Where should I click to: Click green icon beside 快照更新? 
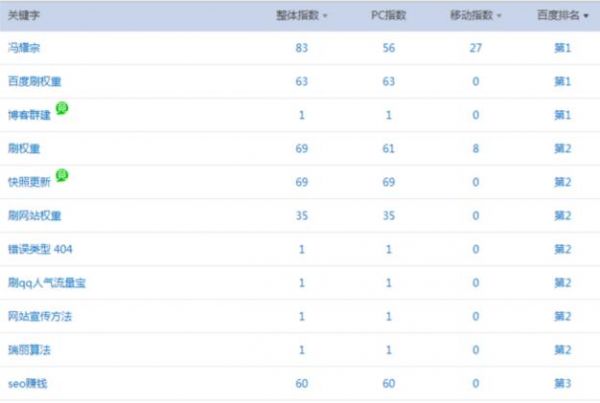tap(62, 175)
